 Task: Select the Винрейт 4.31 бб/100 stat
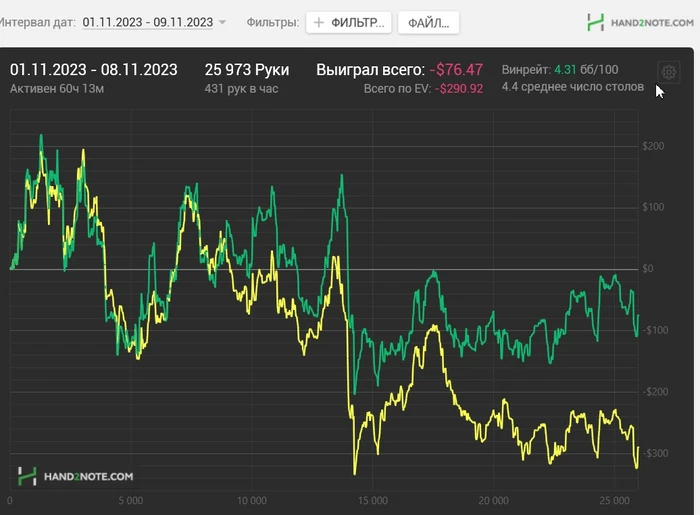(560, 70)
